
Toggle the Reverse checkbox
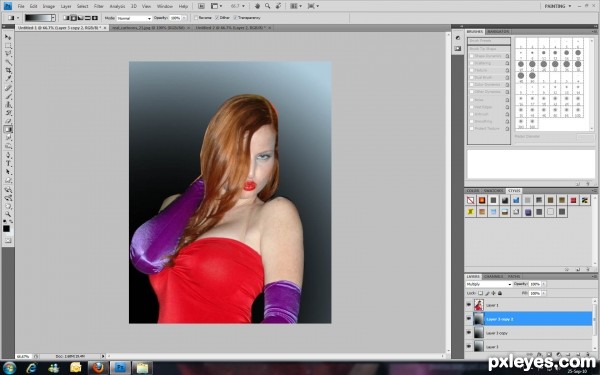point(196,18)
